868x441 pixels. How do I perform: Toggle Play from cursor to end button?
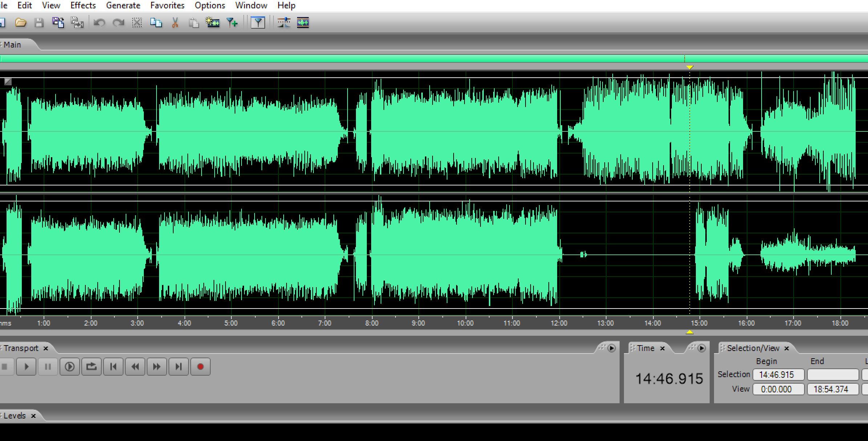click(69, 367)
